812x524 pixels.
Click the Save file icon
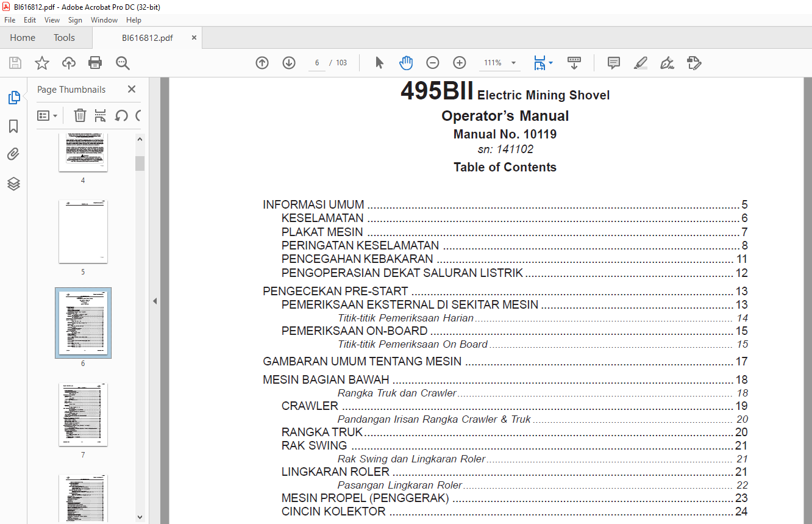15,63
